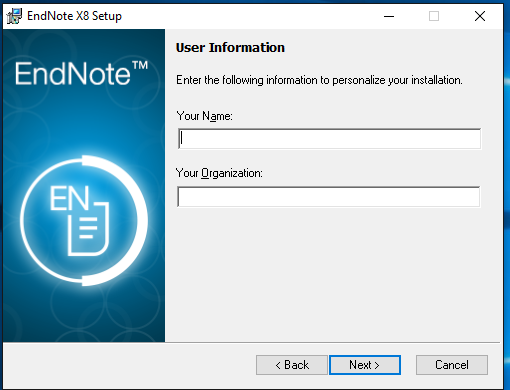Click the EndNote wordmark on the banner

click(73, 73)
